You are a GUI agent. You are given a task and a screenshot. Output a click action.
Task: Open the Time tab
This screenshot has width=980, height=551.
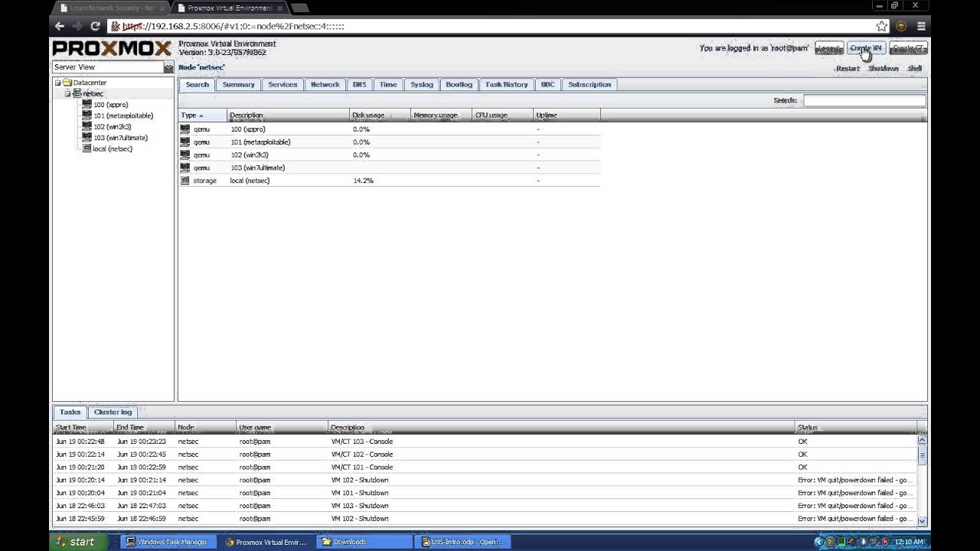(x=388, y=85)
